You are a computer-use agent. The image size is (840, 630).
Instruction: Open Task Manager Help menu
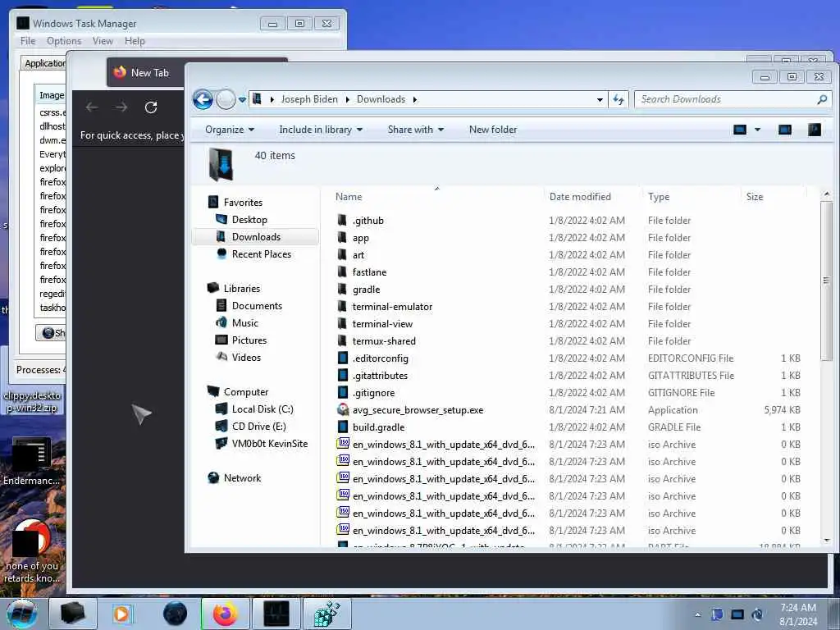click(135, 41)
